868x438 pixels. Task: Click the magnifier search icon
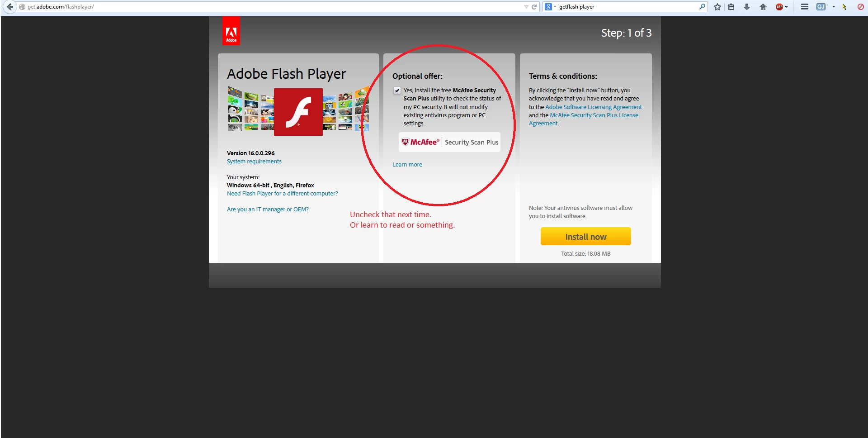tap(702, 7)
